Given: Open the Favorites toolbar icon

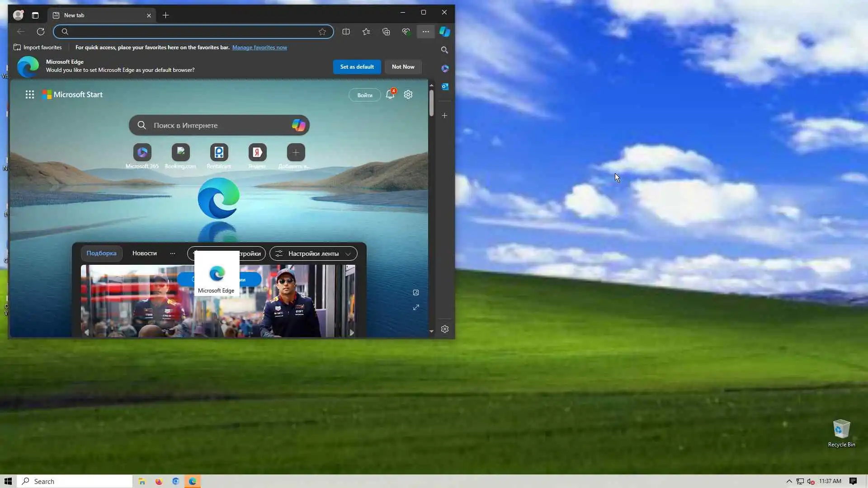Looking at the screenshot, I should [x=366, y=32].
